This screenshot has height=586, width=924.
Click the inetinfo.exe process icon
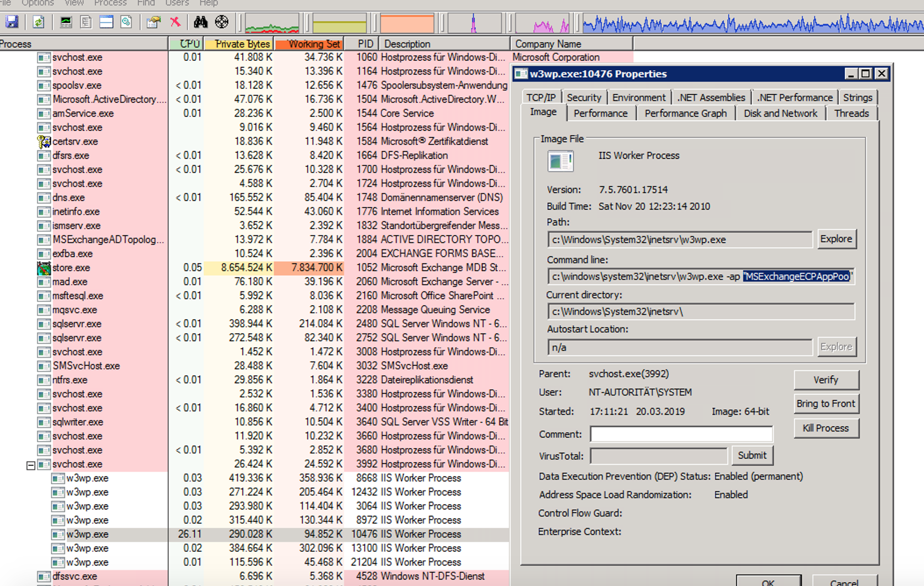(44, 211)
